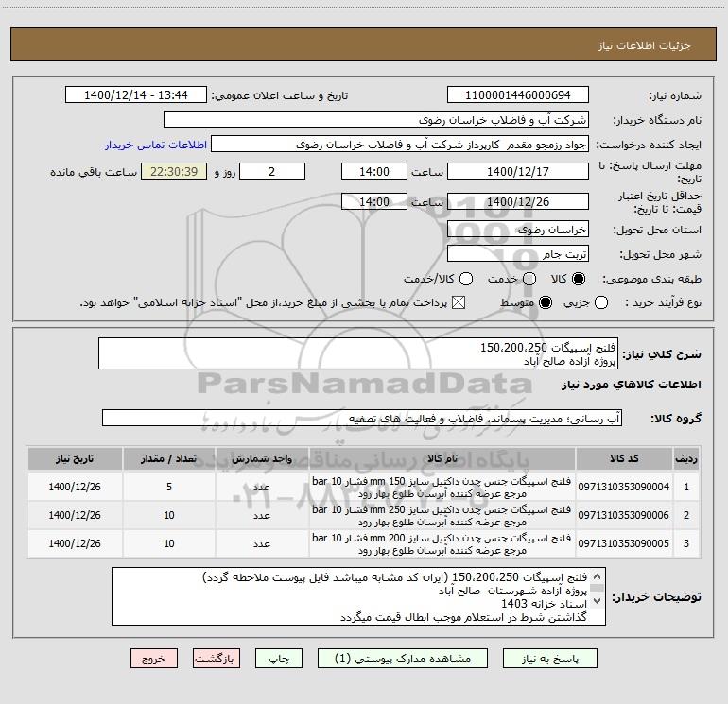Click the quantity 10 in row 2
Screen dimensions: 728x704
click(x=169, y=515)
